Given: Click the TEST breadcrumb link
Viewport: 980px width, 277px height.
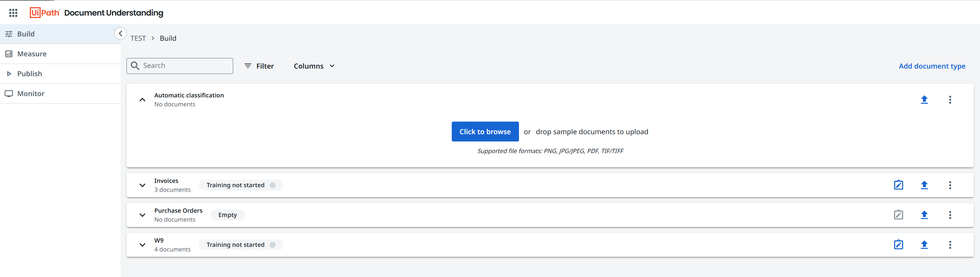Looking at the screenshot, I should (138, 38).
